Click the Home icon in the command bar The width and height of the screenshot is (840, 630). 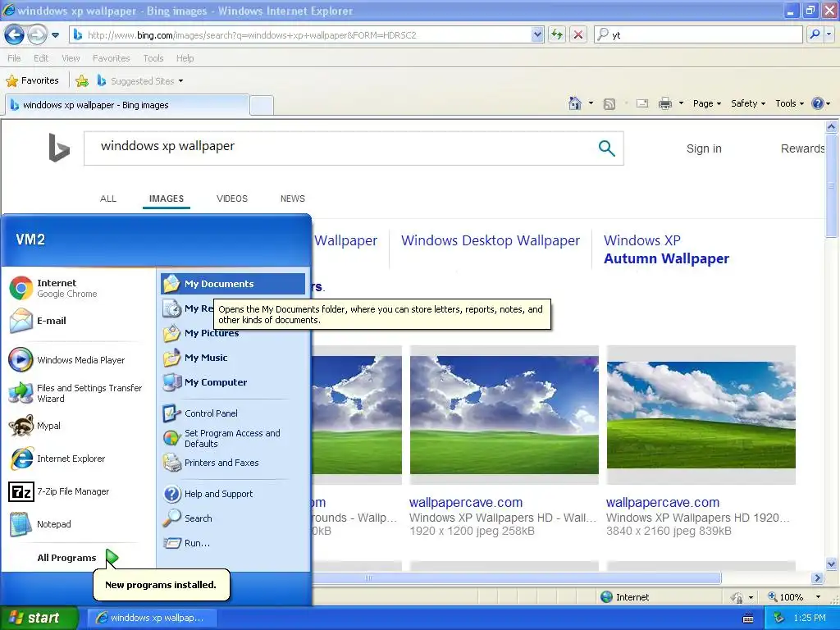575,103
